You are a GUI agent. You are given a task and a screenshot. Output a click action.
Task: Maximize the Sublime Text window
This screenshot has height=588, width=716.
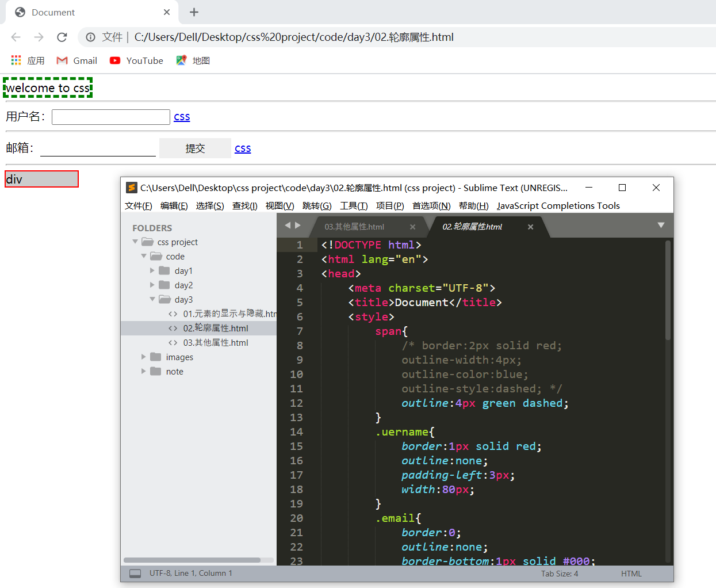622,188
